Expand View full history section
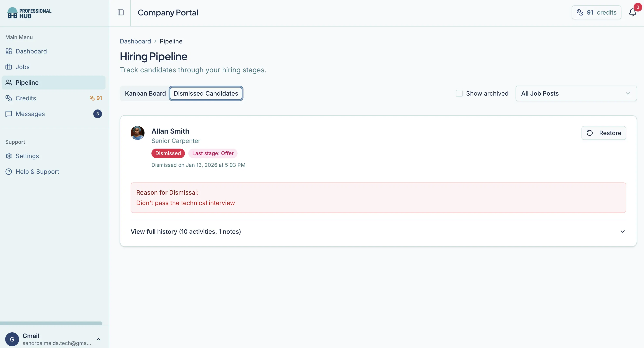644x348 pixels. pyautogui.click(x=378, y=232)
